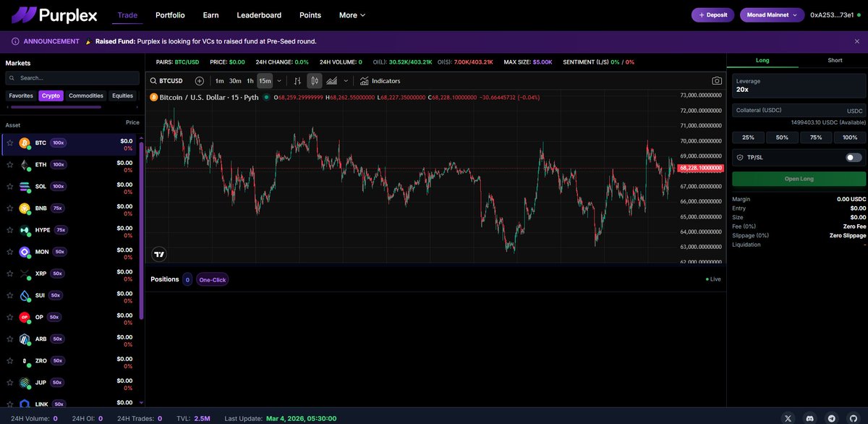Toggle One-Click trading button
This screenshot has height=424, width=868.
212,279
